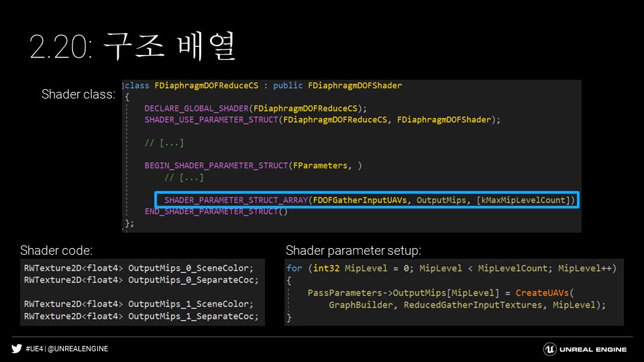Click the "kMaxMipLevelCount" token
Viewport: 644px width, 362px height.
coord(523,200)
